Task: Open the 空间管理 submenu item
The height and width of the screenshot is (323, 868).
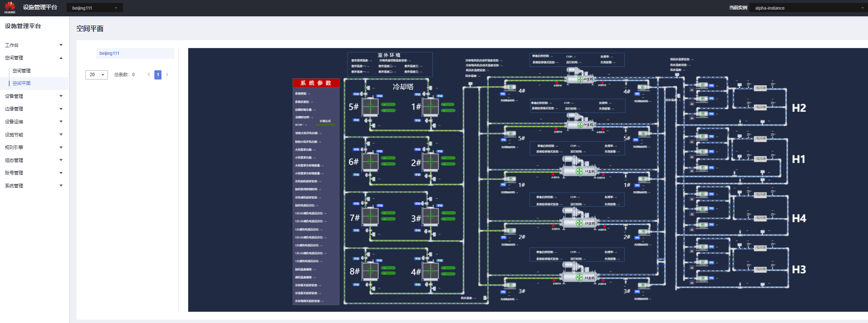Action: 21,71
